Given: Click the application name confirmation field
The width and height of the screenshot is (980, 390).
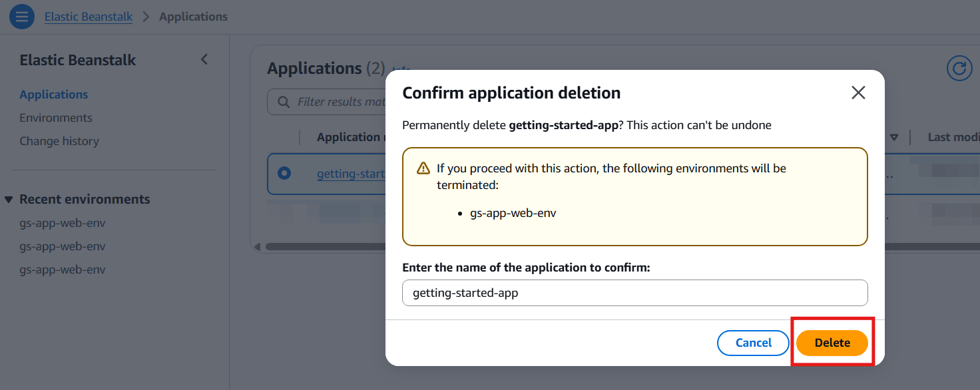Looking at the screenshot, I should click(634, 293).
